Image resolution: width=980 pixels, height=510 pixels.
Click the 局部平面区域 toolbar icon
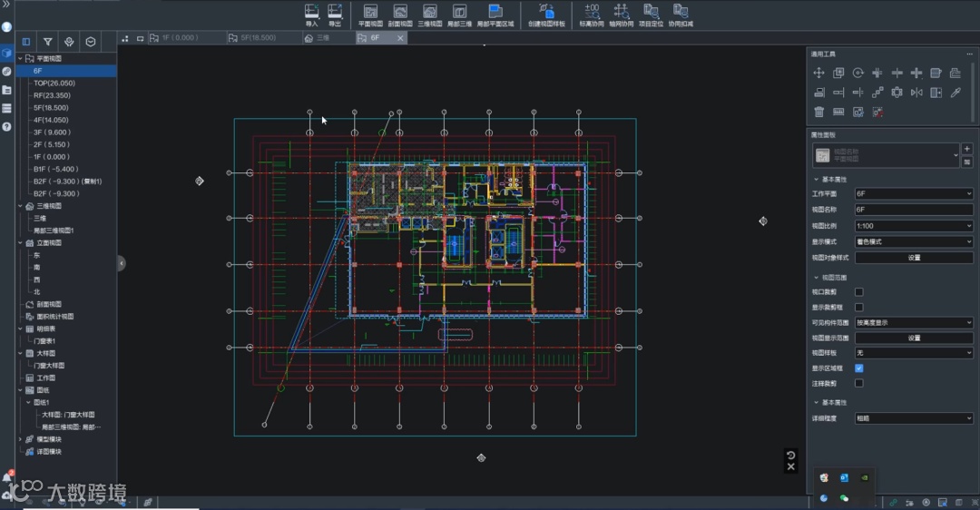point(495,14)
